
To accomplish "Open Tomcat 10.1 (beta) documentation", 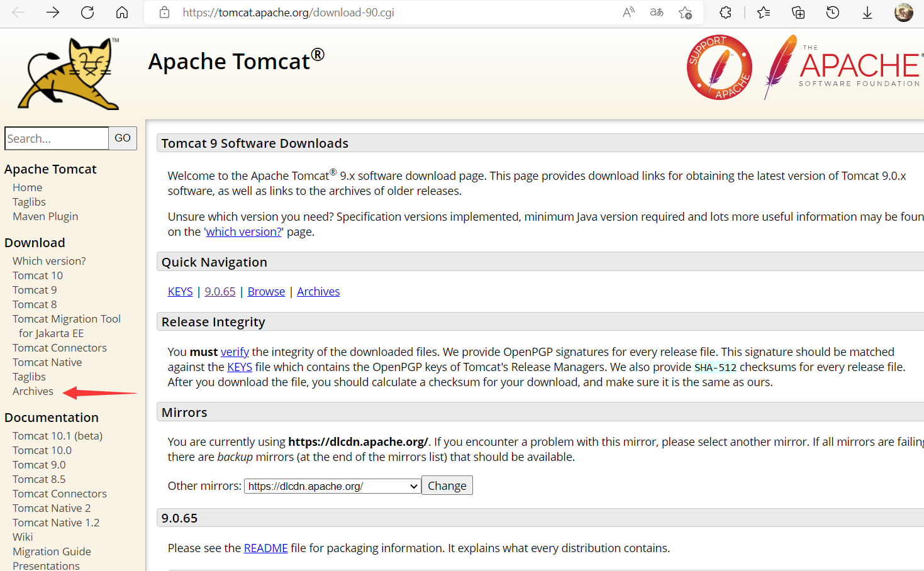I will [x=57, y=436].
